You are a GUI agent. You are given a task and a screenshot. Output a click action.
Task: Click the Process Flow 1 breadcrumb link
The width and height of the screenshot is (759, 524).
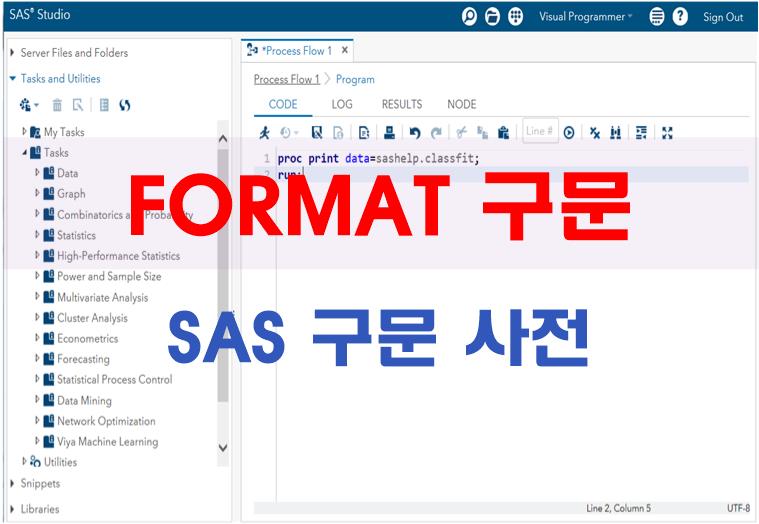(x=287, y=79)
